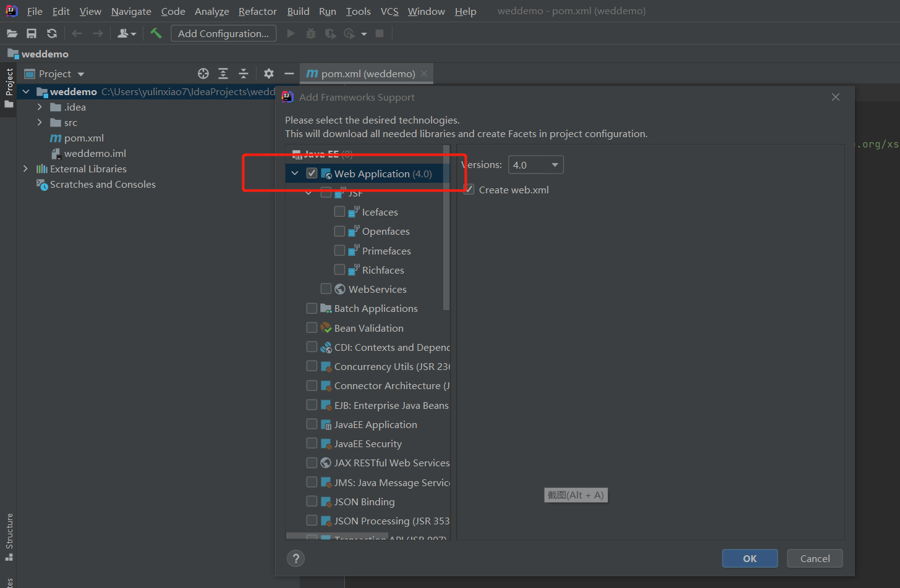Screen dimensions: 900x588
Task: Open the profiler run dropdown icon
Action: pos(355,33)
